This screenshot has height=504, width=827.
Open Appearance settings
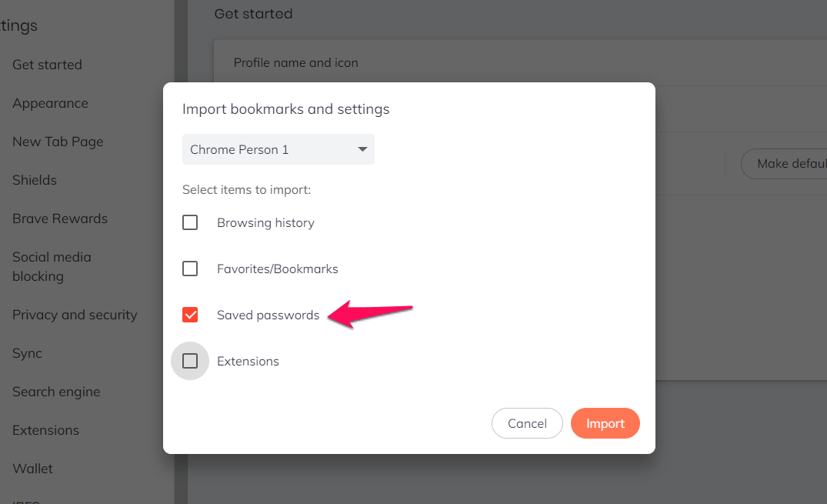point(50,103)
